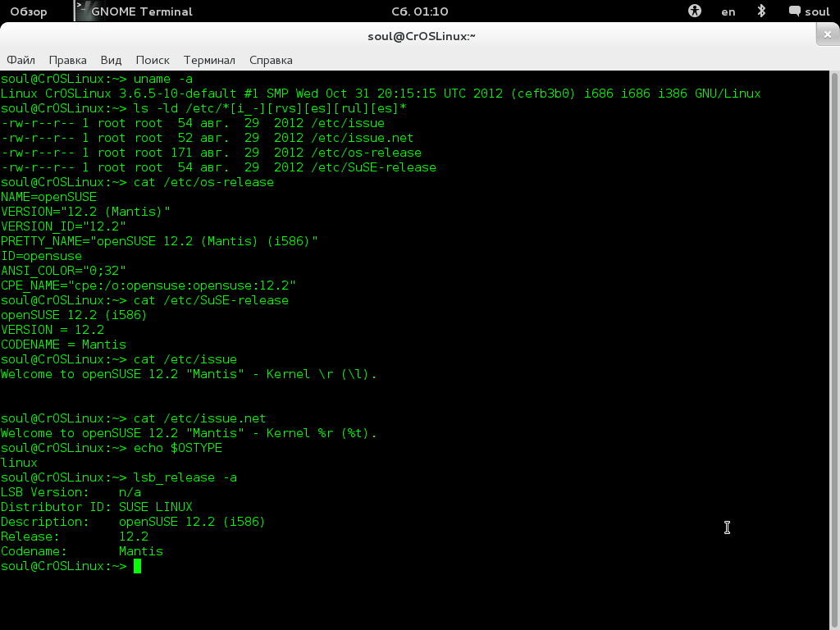Open the accessibility menu icon
Screen dimensions: 840x630
coord(694,11)
